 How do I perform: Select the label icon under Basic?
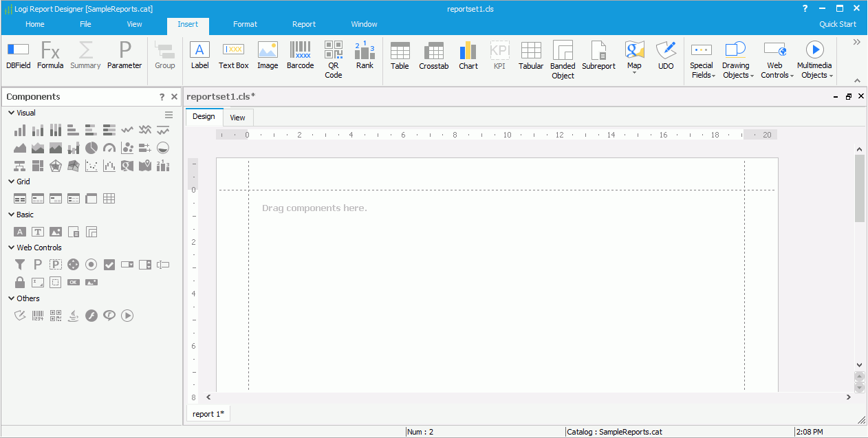(20, 232)
